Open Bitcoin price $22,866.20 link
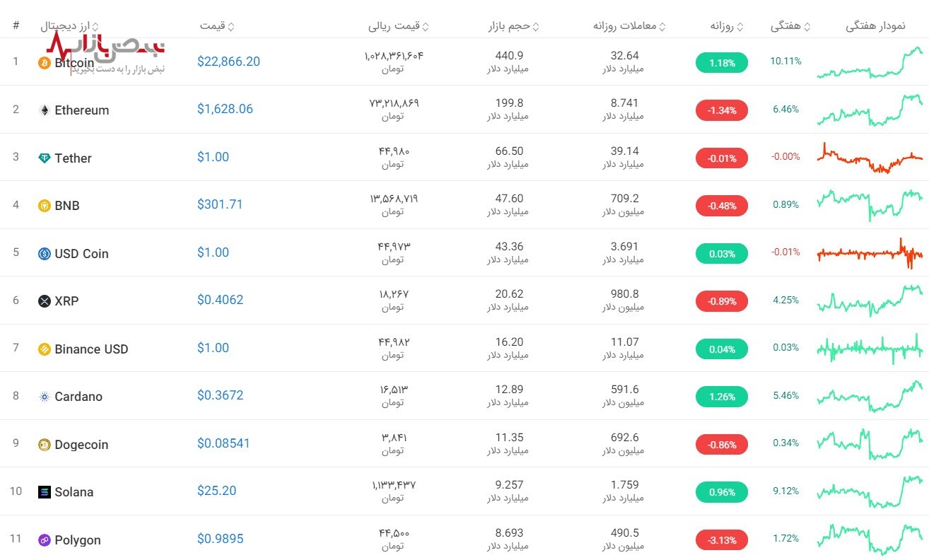 coord(228,62)
